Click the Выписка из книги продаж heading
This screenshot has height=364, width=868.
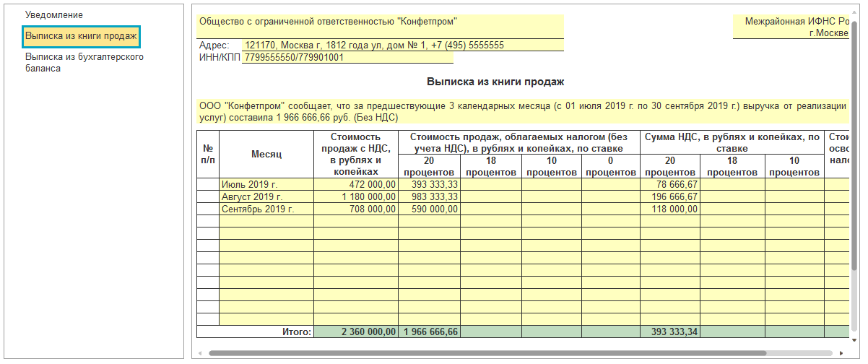click(495, 82)
